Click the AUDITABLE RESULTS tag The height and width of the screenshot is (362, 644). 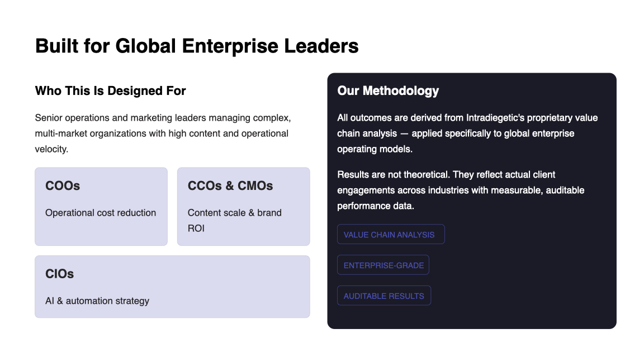(x=383, y=296)
